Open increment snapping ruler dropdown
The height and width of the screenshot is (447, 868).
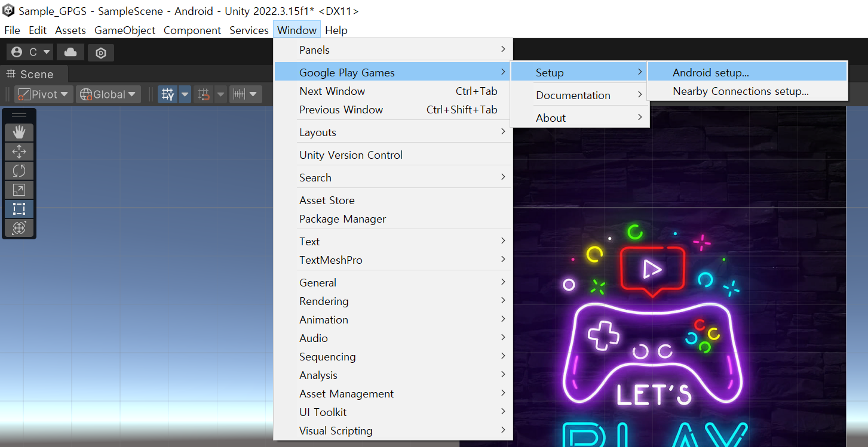246,94
